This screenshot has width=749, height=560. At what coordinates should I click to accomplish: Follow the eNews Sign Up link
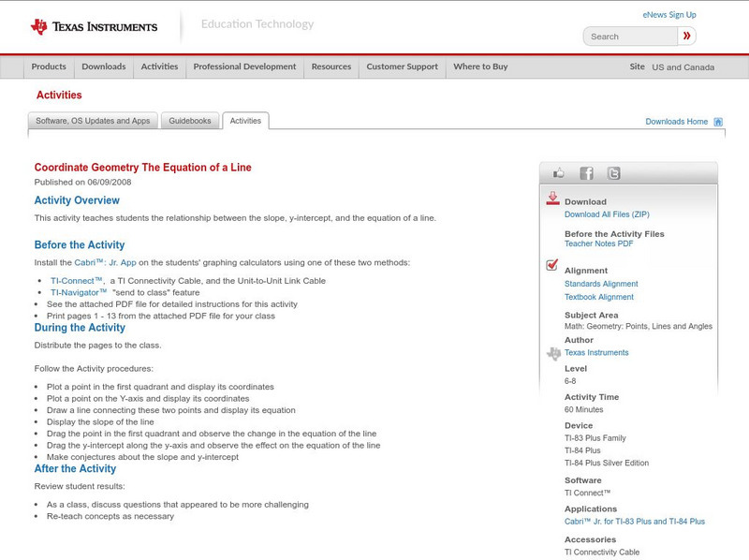pos(669,15)
